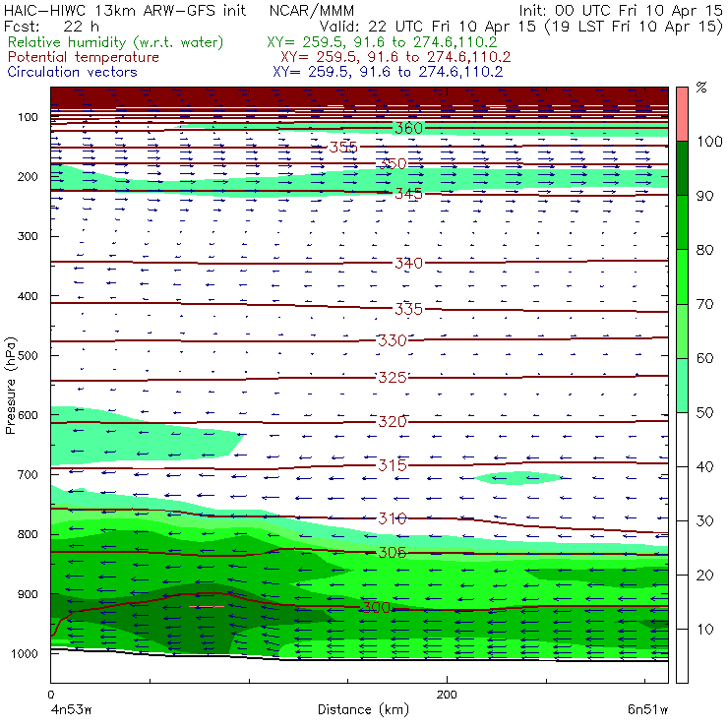
Task: Click the 320 potential temperature contour label
Action: 393,422
